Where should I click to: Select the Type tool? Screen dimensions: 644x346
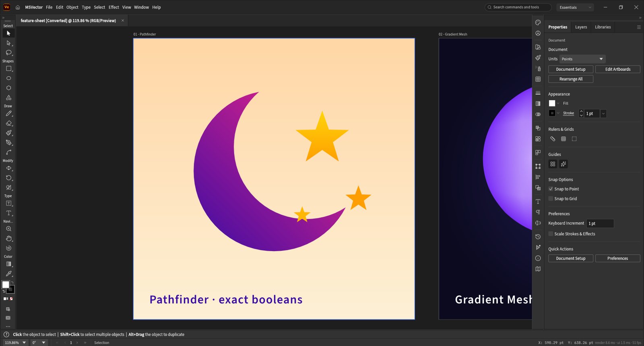(x=8, y=213)
